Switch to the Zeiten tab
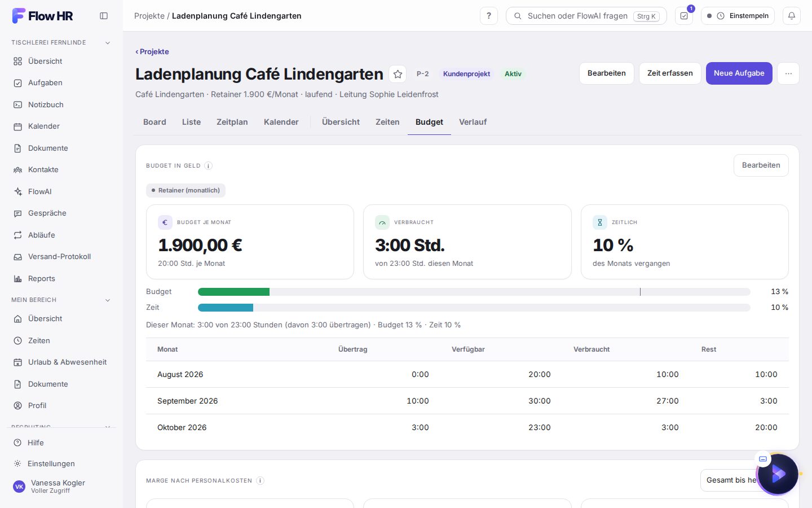This screenshot has width=812, height=508. click(x=387, y=122)
